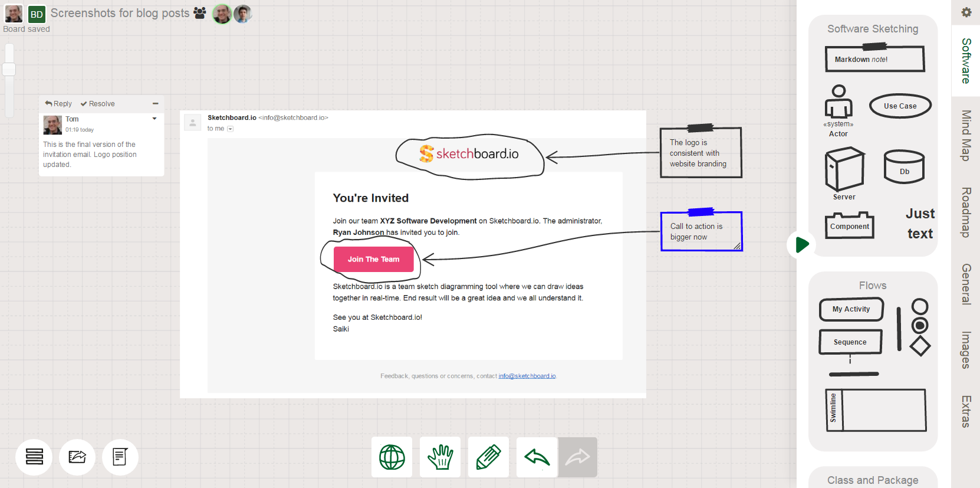Image resolution: width=980 pixels, height=488 pixels.
Task: Click Resolve in the comment box
Action: click(98, 104)
